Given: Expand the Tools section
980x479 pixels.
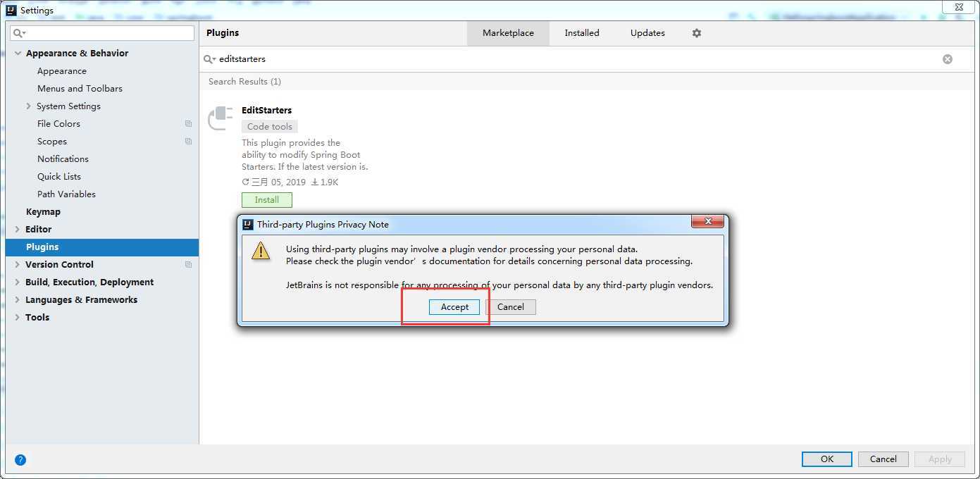Looking at the screenshot, I should tap(18, 318).
